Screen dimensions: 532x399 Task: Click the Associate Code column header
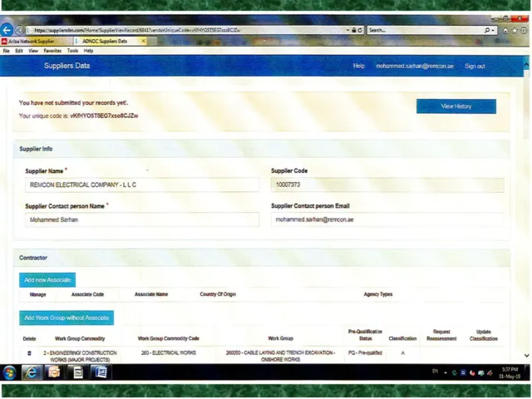coord(87,294)
